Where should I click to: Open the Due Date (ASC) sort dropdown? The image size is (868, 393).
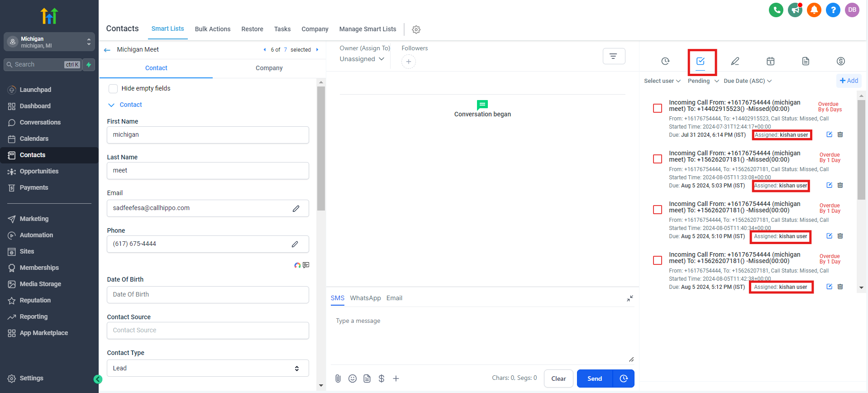tap(748, 81)
